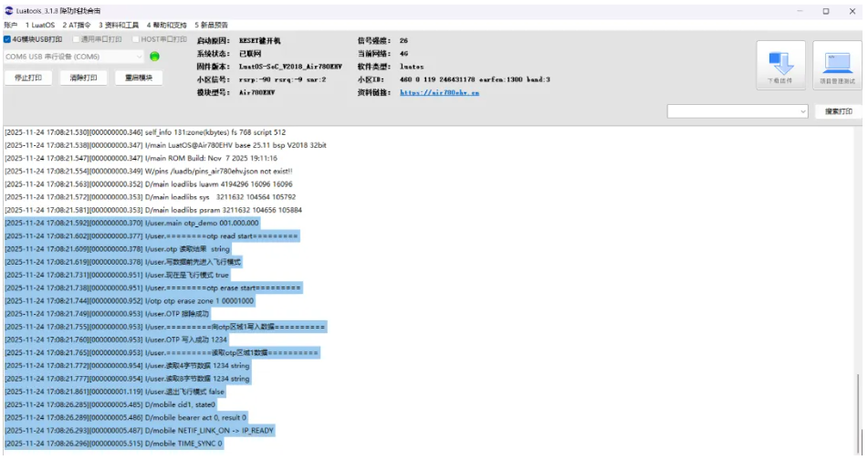868x460 pixels.
Task: Select log line 'NETIF_LINK_ON -> IP_READY'
Action: [x=140, y=430]
